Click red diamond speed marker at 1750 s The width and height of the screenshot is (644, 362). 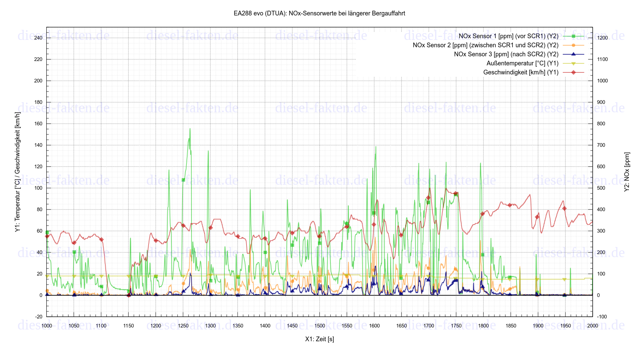[x=455, y=193]
